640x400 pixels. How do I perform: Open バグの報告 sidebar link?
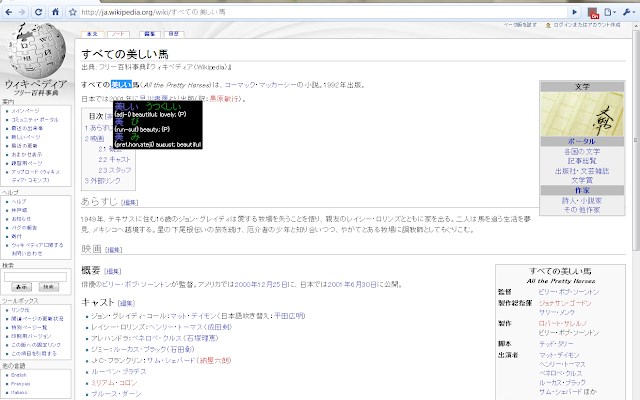(24, 228)
